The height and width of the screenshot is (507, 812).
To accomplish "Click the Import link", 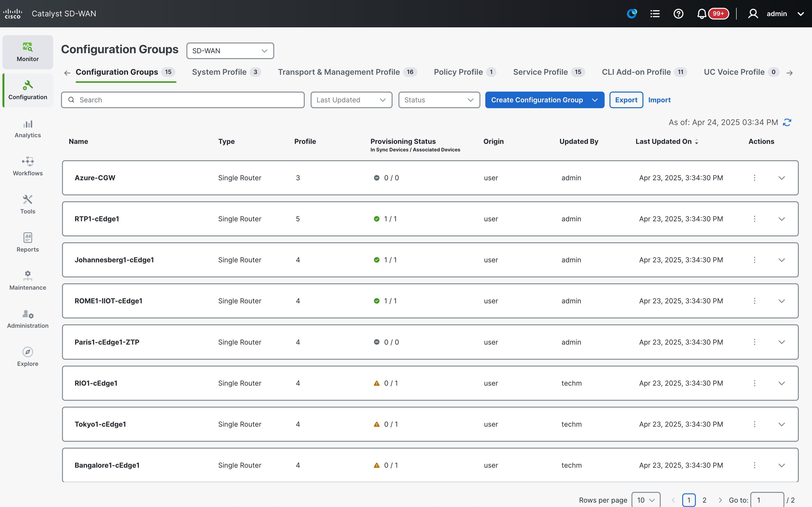I will pos(659,100).
